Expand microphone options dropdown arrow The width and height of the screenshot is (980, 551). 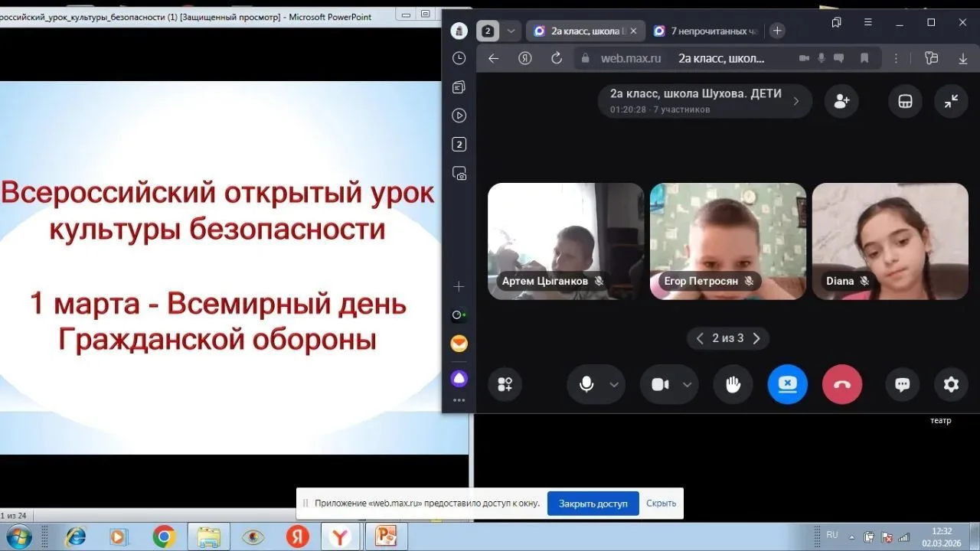[x=614, y=385]
